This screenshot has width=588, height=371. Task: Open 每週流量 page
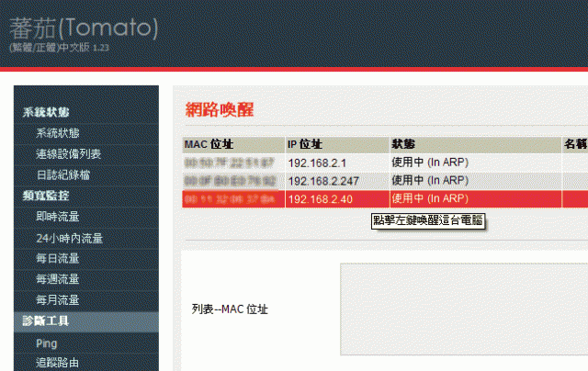pyautogui.click(x=58, y=279)
